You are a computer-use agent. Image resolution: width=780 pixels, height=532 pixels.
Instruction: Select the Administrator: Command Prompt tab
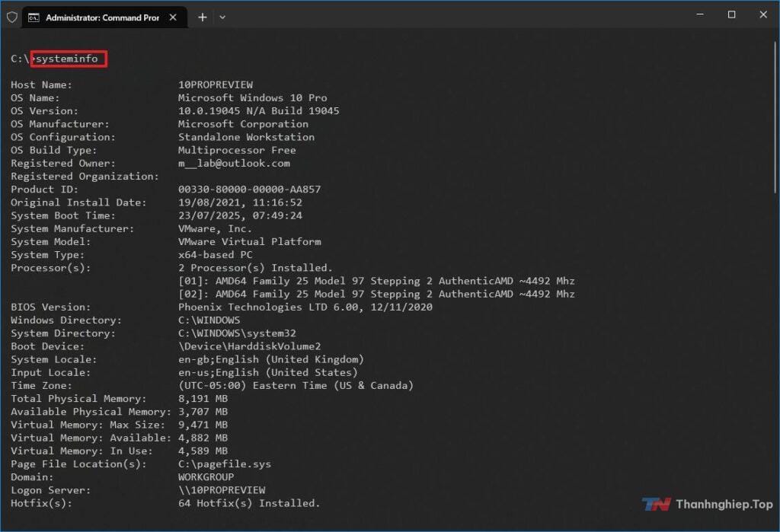point(104,18)
